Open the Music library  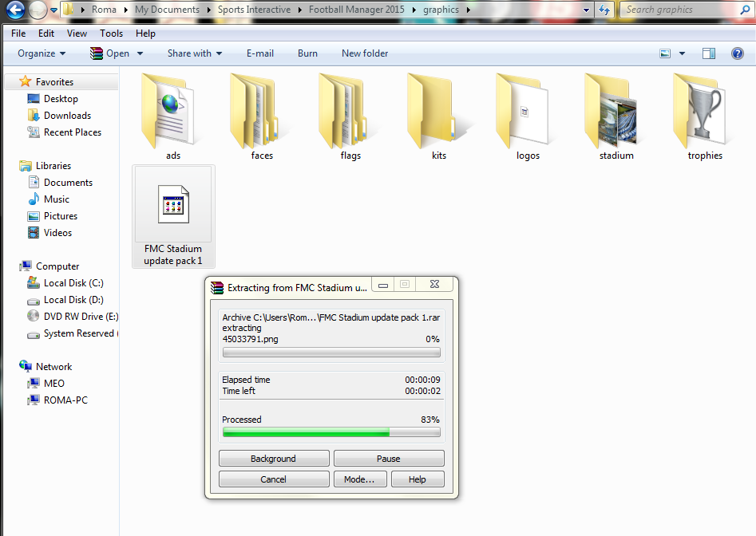57,199
